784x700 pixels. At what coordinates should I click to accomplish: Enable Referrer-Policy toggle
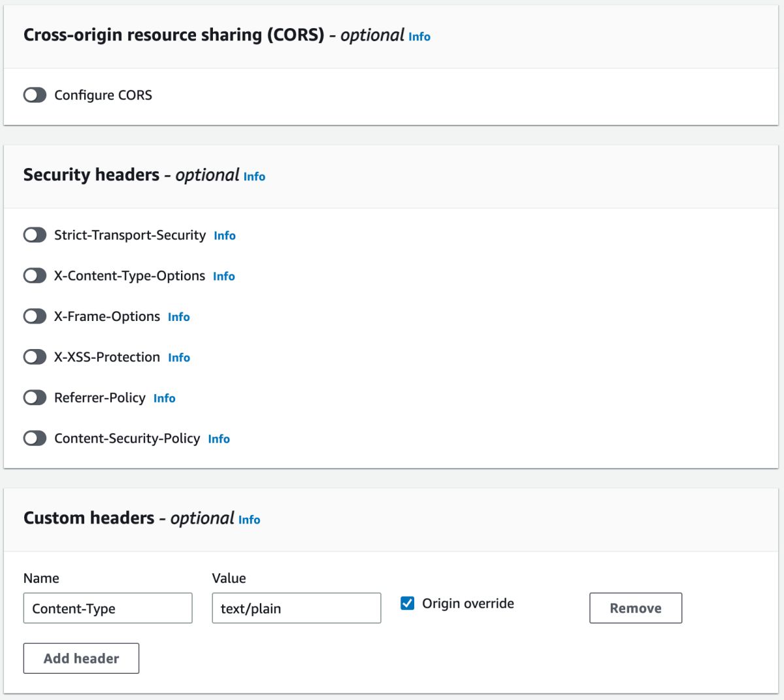coord(35,397)
